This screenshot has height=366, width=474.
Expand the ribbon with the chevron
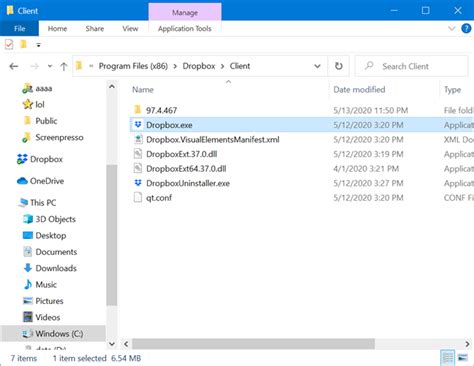[451, 28]
